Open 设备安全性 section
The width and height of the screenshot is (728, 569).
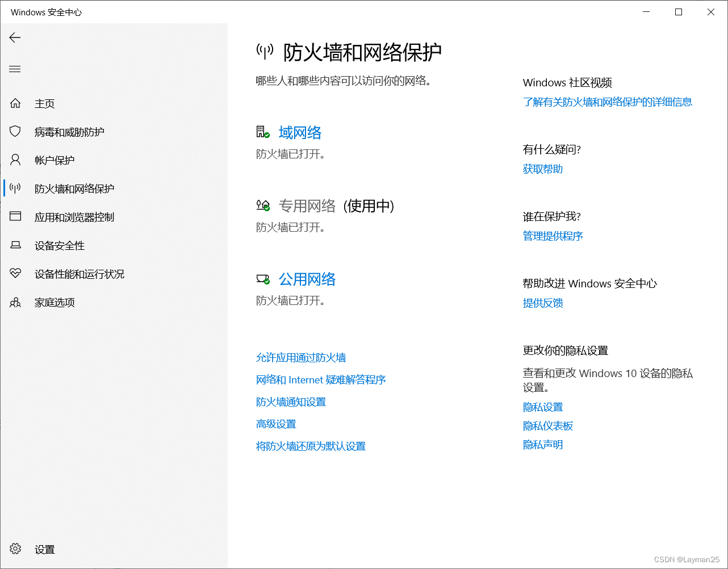tap(60, 245)
